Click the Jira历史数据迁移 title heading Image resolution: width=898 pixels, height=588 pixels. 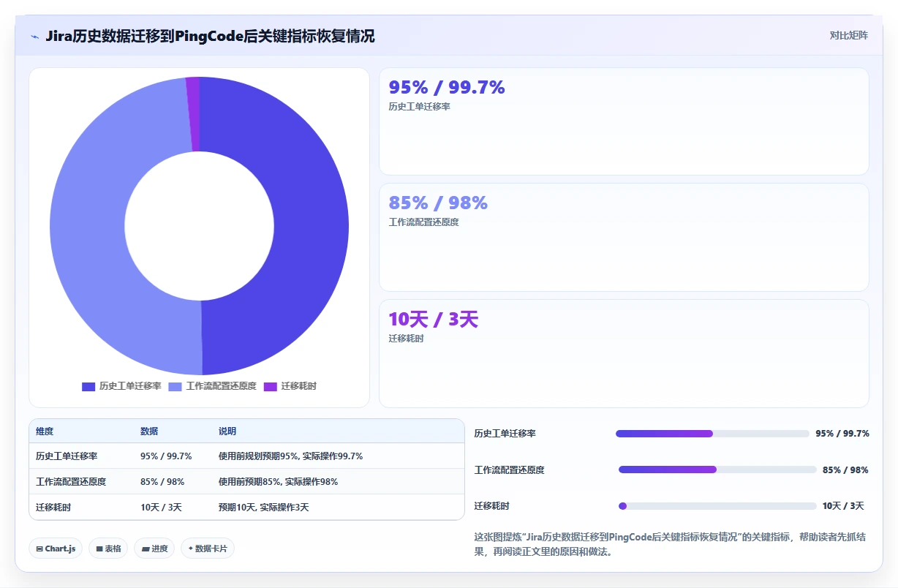point(210,36)
